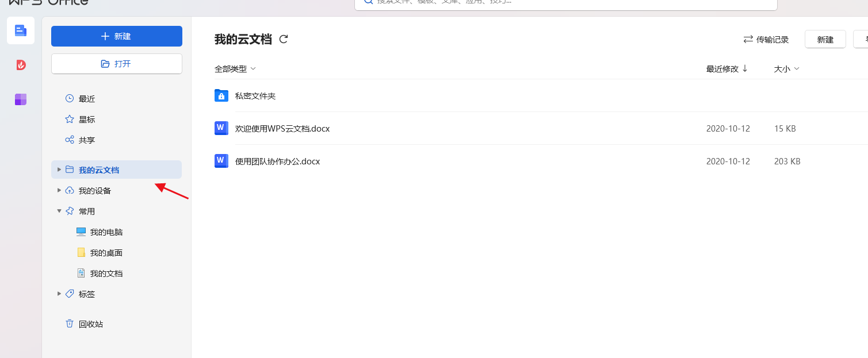Click the blue 新建 button in sidebar
This screenshot has width=868, height=358.
click(x=117, y=36)
